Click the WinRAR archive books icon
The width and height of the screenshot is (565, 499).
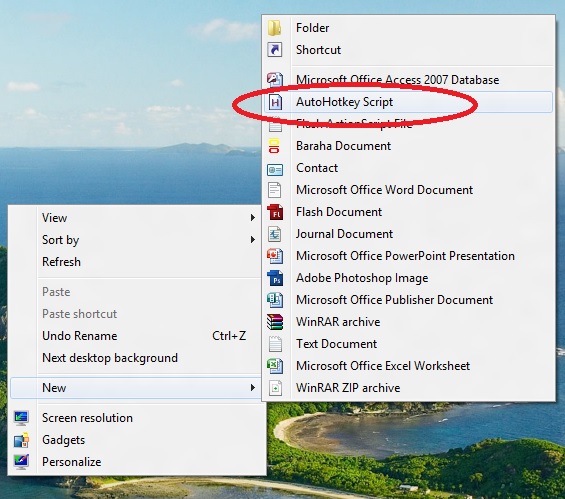[275, 322]
